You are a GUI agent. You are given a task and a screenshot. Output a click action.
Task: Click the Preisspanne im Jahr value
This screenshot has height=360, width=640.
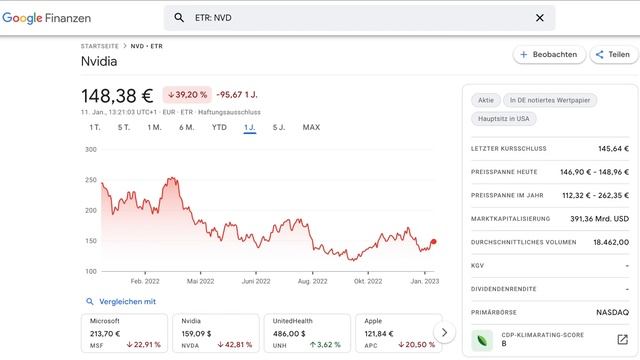point(596,196)
